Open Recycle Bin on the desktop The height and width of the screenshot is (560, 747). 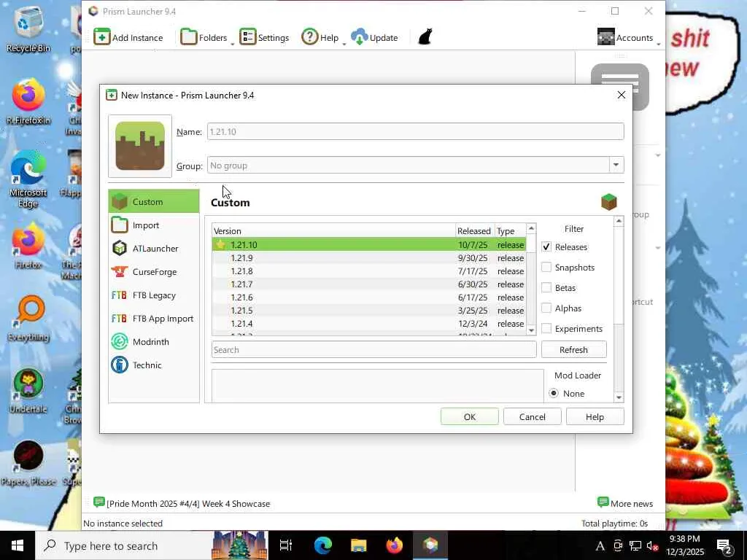(x=28, y=28)
